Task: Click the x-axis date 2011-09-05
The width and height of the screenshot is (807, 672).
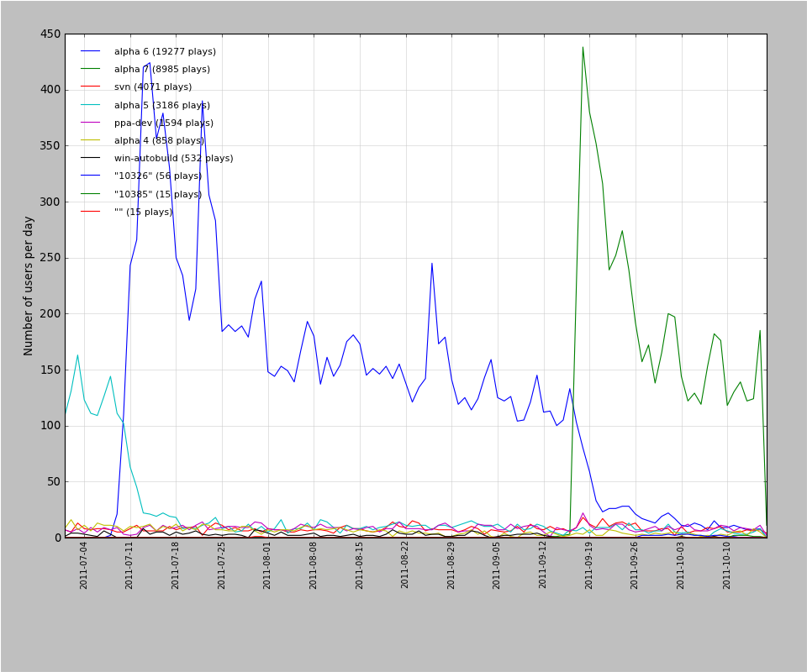Action: click(497, 565)
